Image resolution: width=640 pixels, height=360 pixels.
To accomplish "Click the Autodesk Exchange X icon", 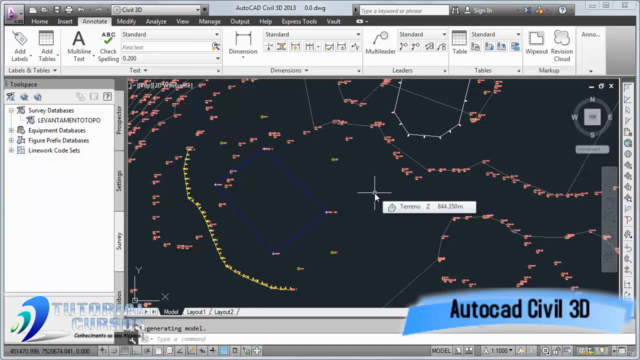I will pos(528,10).
